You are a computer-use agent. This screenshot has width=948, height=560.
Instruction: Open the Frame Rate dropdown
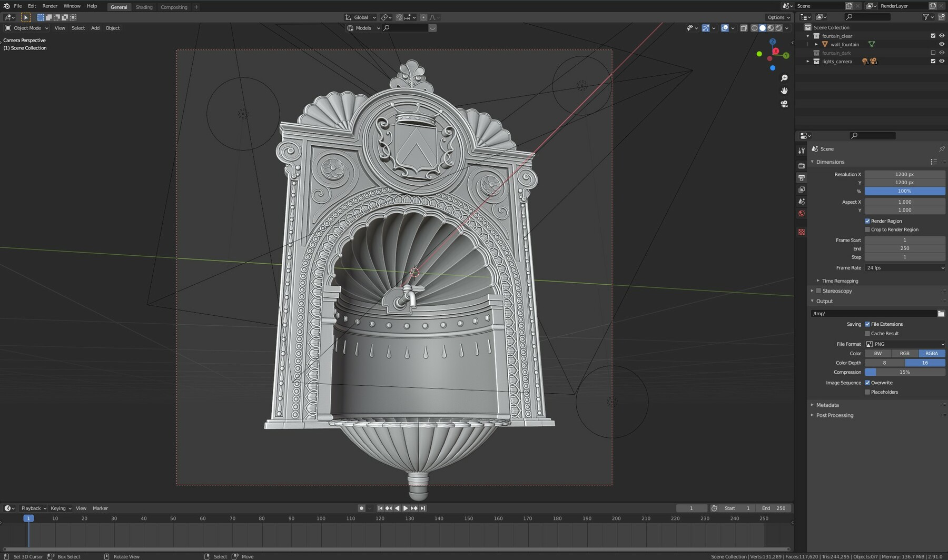(905, 268)
